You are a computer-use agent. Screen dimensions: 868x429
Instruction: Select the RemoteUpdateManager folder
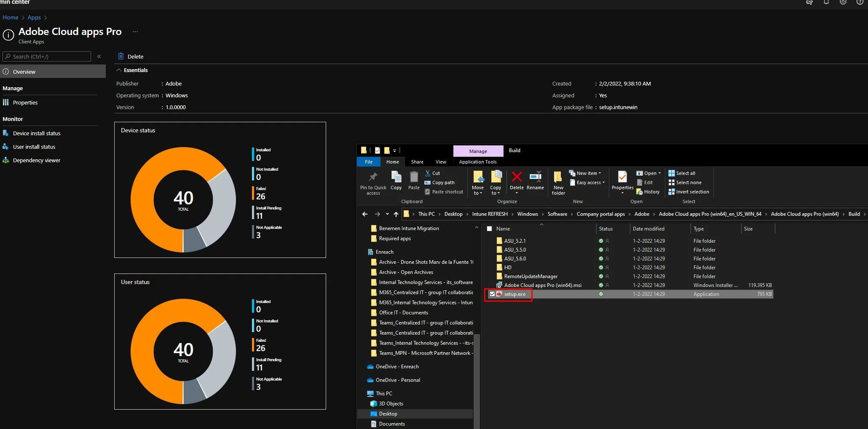(530, 276)
